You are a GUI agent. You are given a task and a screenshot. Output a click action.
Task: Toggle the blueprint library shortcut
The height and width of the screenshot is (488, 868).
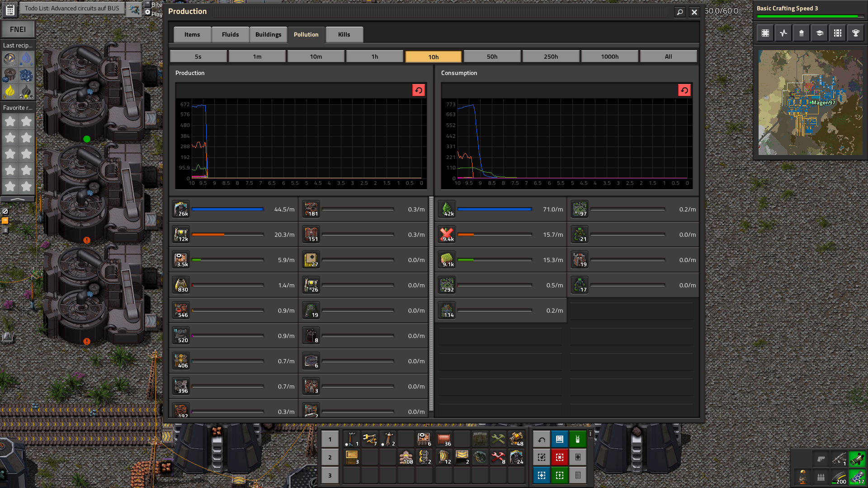[765, 33]
